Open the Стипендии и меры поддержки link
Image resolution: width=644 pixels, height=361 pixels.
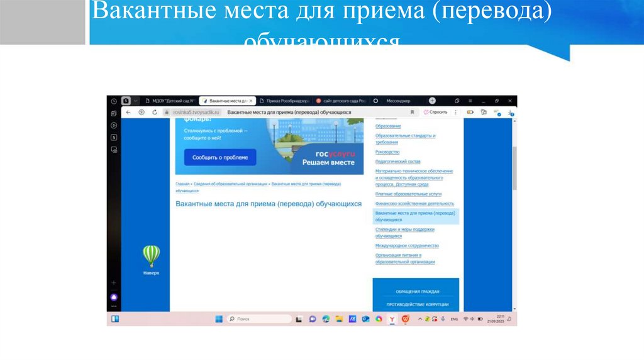404,233
